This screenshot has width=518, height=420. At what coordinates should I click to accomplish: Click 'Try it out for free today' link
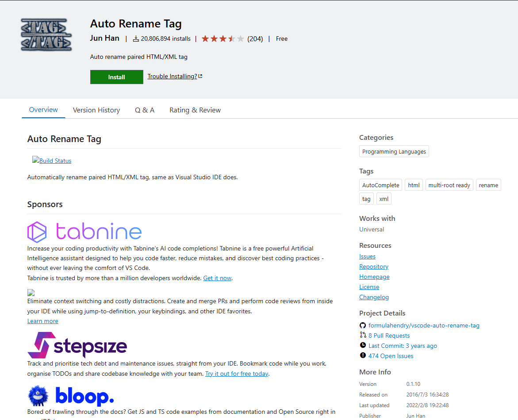[237, 374]
